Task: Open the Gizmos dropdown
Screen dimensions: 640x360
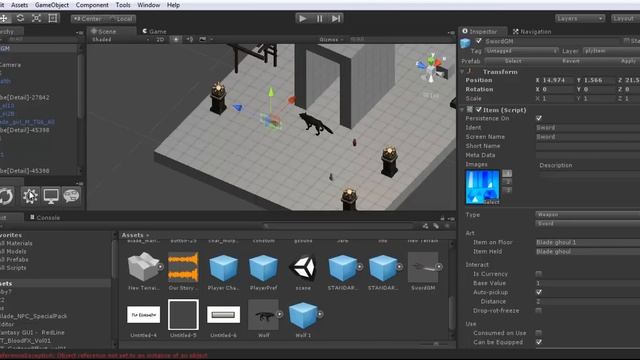Action: [x=331, y=40]
